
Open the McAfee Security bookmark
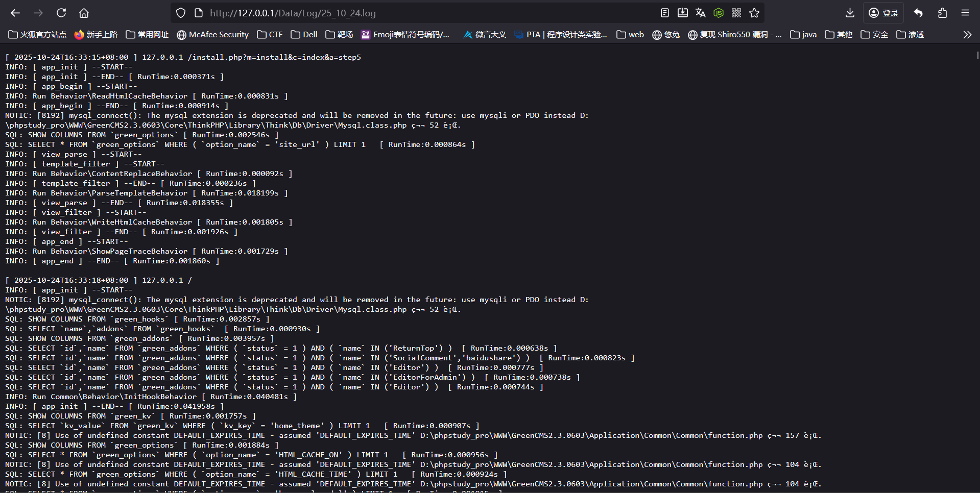pyautogui.click(x=212, y=35)
